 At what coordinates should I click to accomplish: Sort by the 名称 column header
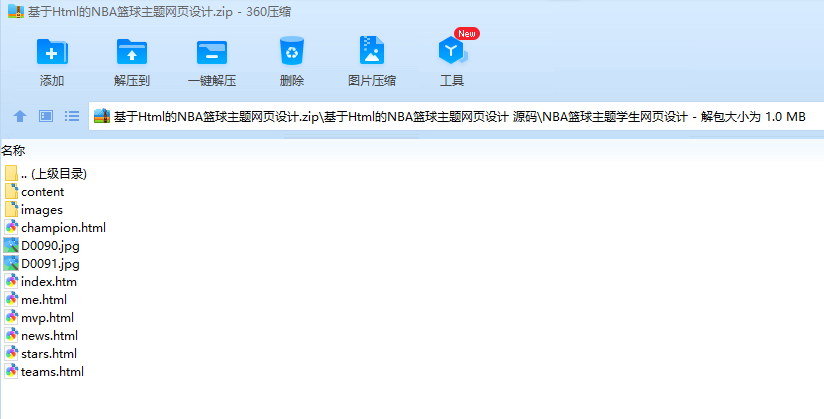pos(13,151)
